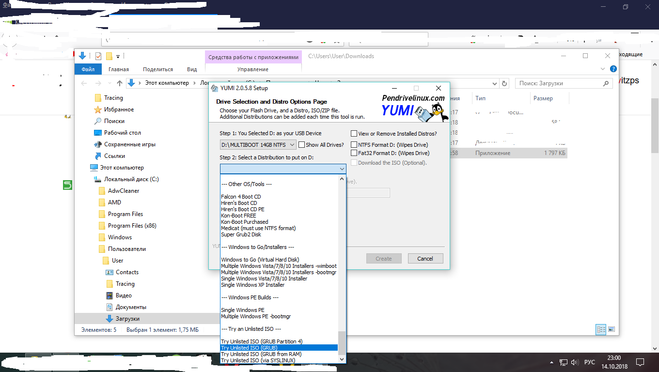
Task: Choose Single Windows Vista/7/8/10 Installer
Action: tap(264, 279)
